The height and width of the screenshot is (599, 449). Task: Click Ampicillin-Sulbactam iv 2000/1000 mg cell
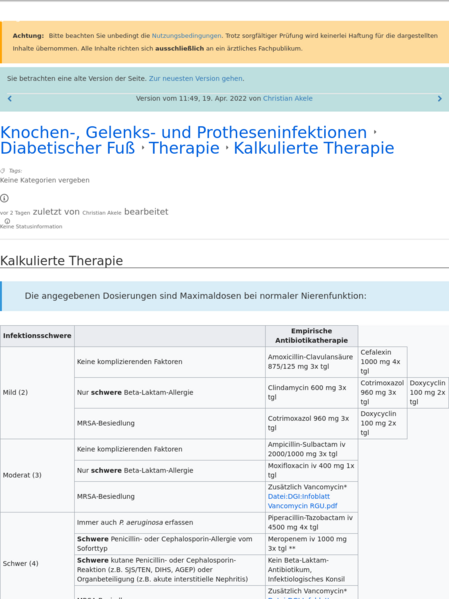(311, 449)
